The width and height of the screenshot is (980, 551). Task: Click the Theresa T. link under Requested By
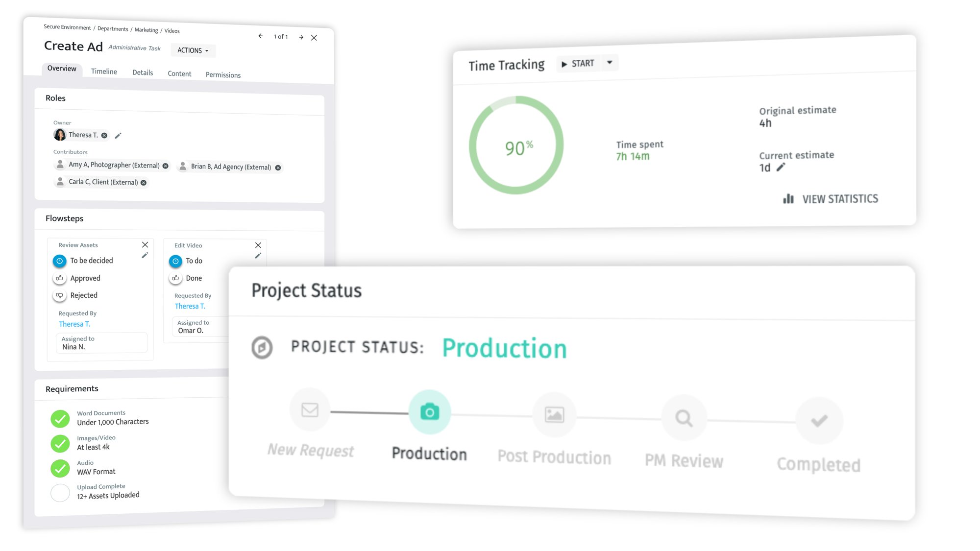click(74, 324)
